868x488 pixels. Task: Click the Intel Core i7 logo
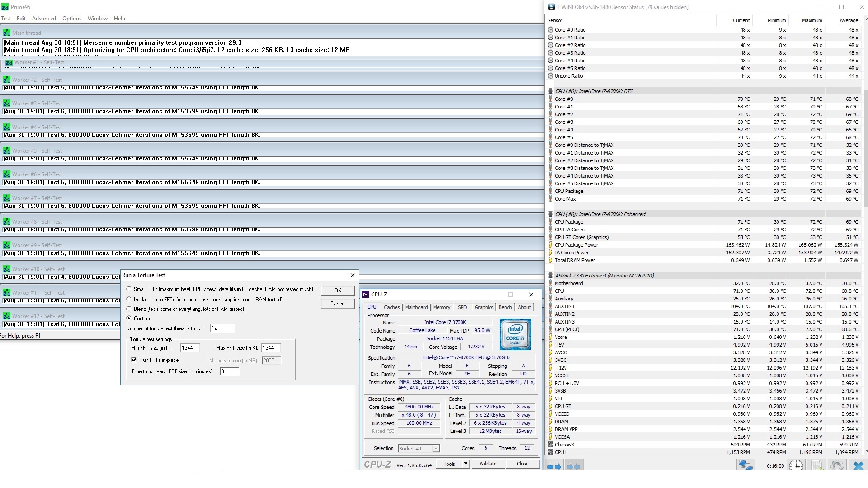click(x=515, y=334)
